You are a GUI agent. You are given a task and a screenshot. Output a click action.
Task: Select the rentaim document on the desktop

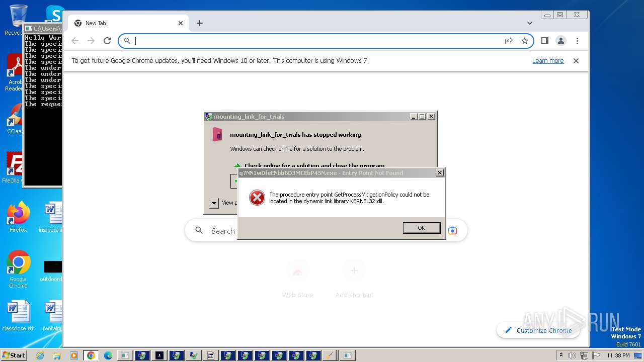pos(52,316)
